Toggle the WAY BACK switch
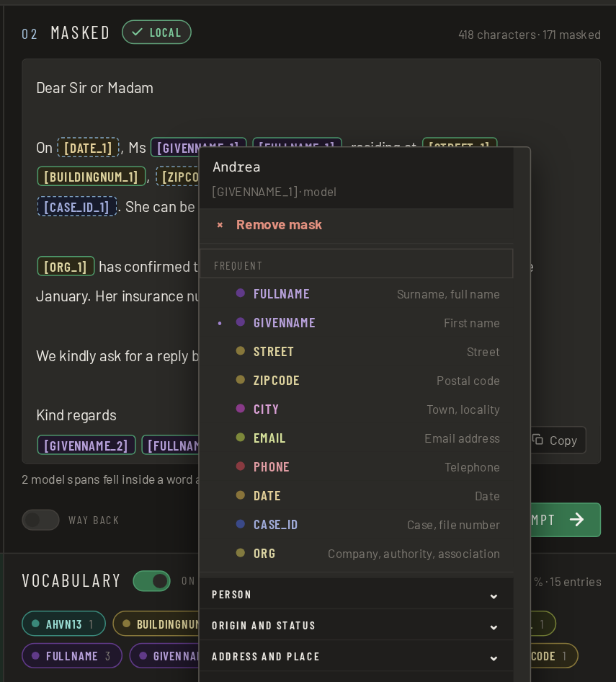The image size is (616, 682). [x=40, y=520]
